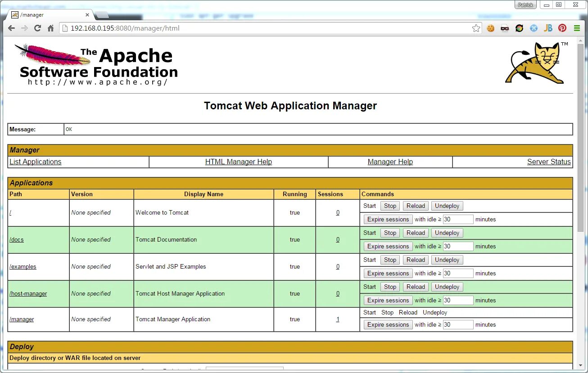The height and width of the screenshot is (373, 588).
Task: Open the /host-manager path link
Action: tap(28, 293)
